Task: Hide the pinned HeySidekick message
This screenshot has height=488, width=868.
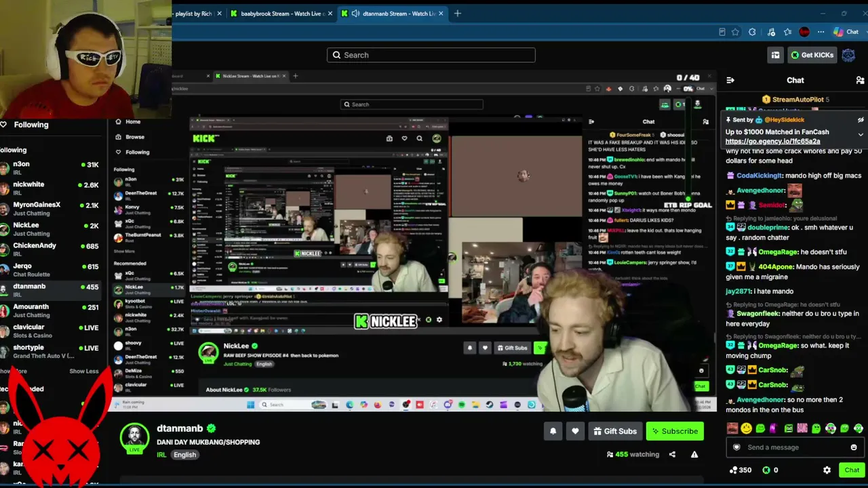Action: [x=861, y=120]
